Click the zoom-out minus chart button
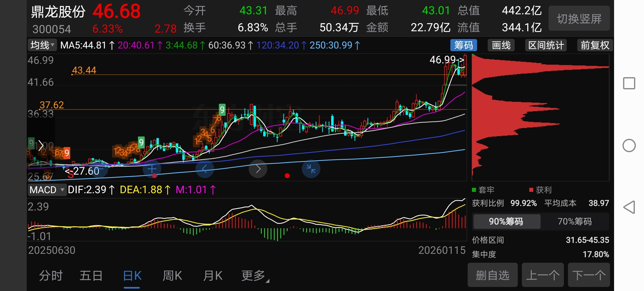This screenshot has height=291, width=644. click(x=99, y=169)
